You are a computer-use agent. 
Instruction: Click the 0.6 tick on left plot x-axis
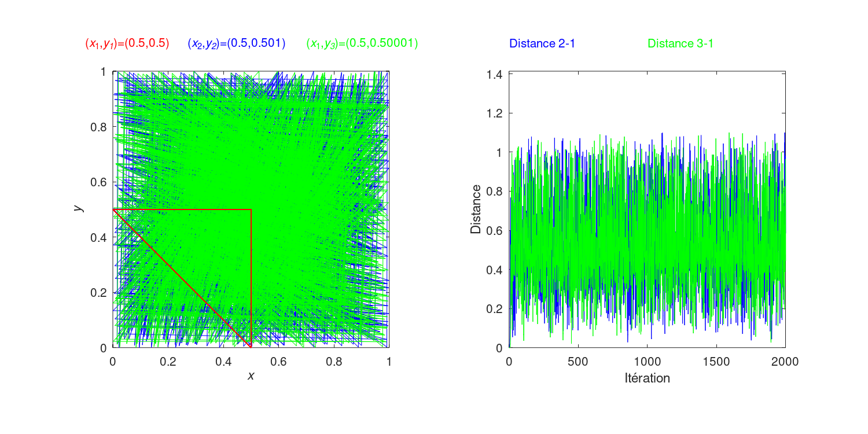tap(278, 362)
